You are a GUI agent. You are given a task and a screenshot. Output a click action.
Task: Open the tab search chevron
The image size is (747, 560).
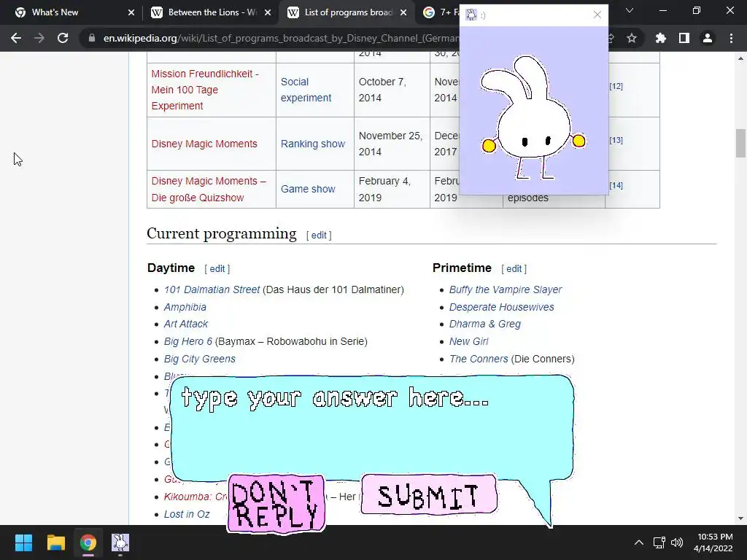click(x=630, y=10)
